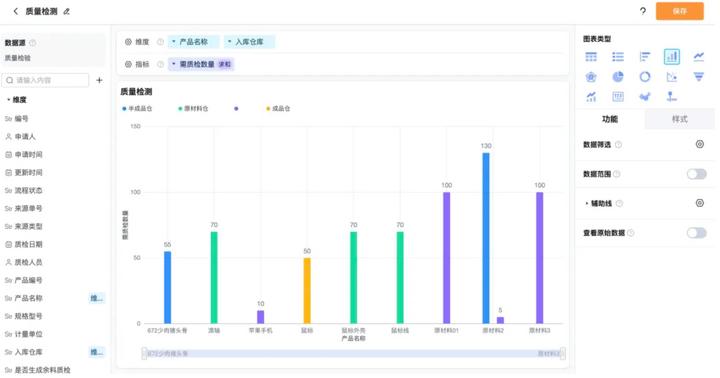Select the list chart type icon
This screenshot has height=378, width=720.
[x=618, y=57]
